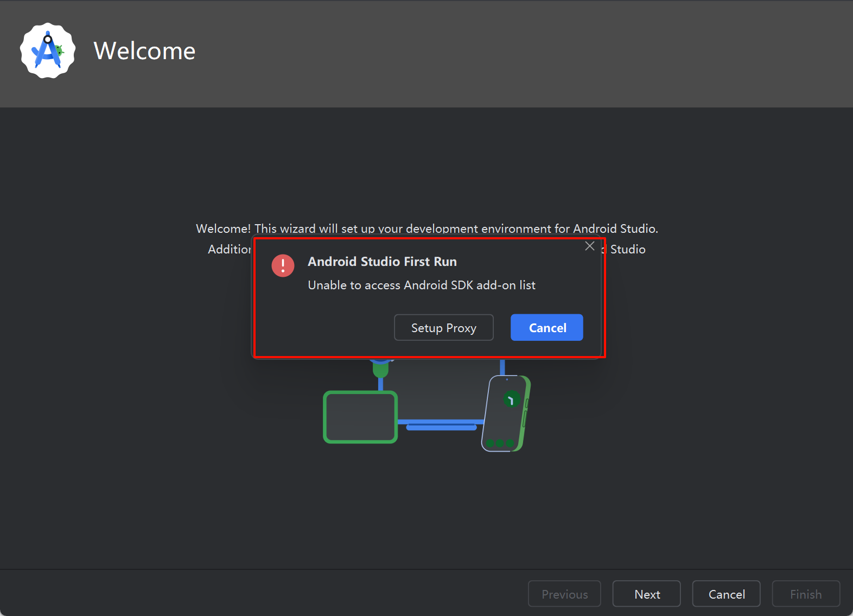Click the phone illustration graphic

[506, 414]
